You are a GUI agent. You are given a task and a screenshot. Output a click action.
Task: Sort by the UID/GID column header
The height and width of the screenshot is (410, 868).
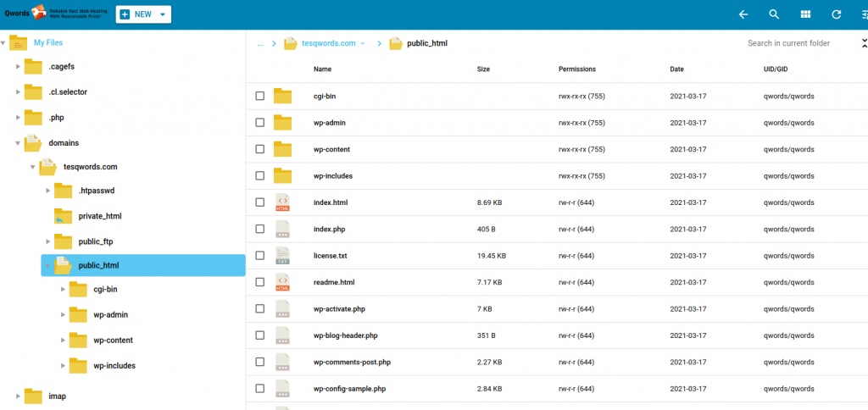tap(775, 69)
